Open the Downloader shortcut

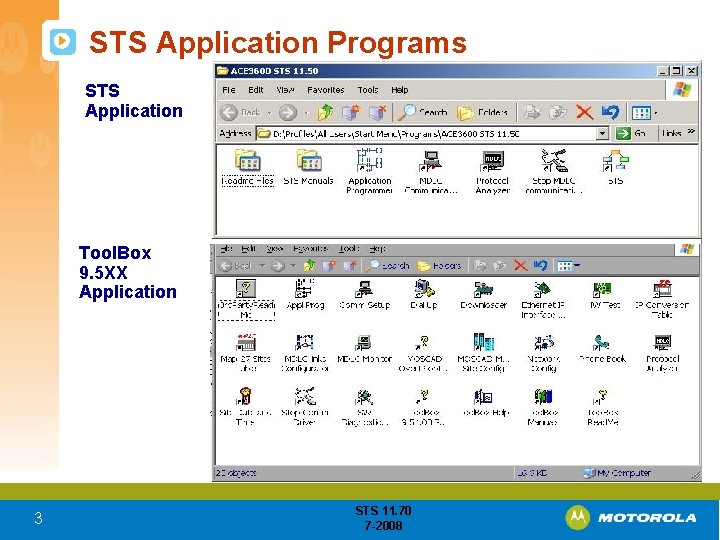click(484, 294)
